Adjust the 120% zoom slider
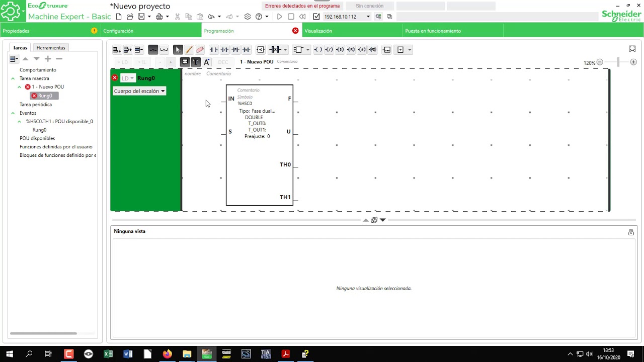Screen dimensions: 644x362 (x=618, y=62)
